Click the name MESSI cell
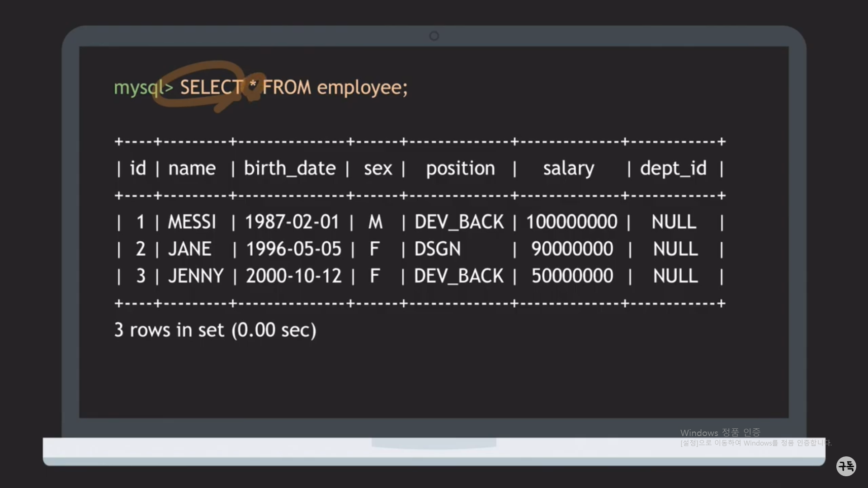The width and height of the screenshot is (868, 488). [x=192, y=222]
